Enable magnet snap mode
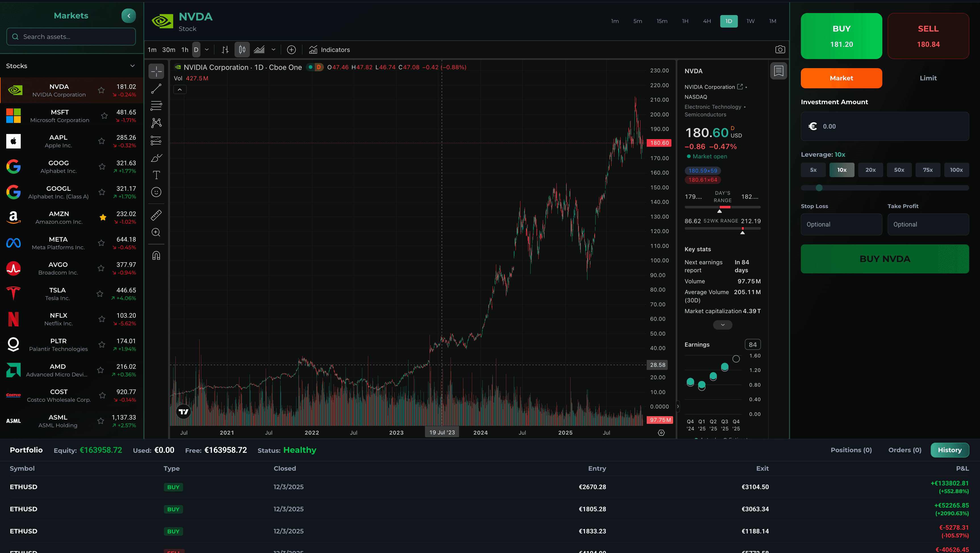This screenshot has height=553, width=980. (x=156, y=255)
